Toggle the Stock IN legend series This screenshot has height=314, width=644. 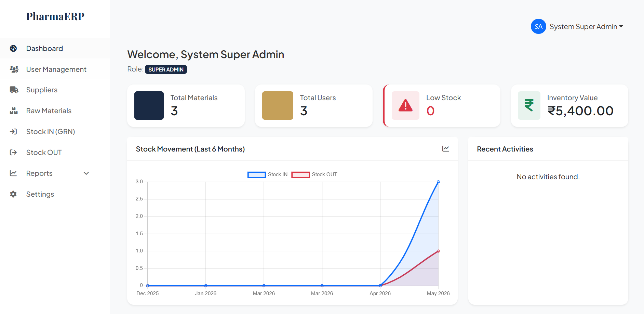click(x=268, y=174)
